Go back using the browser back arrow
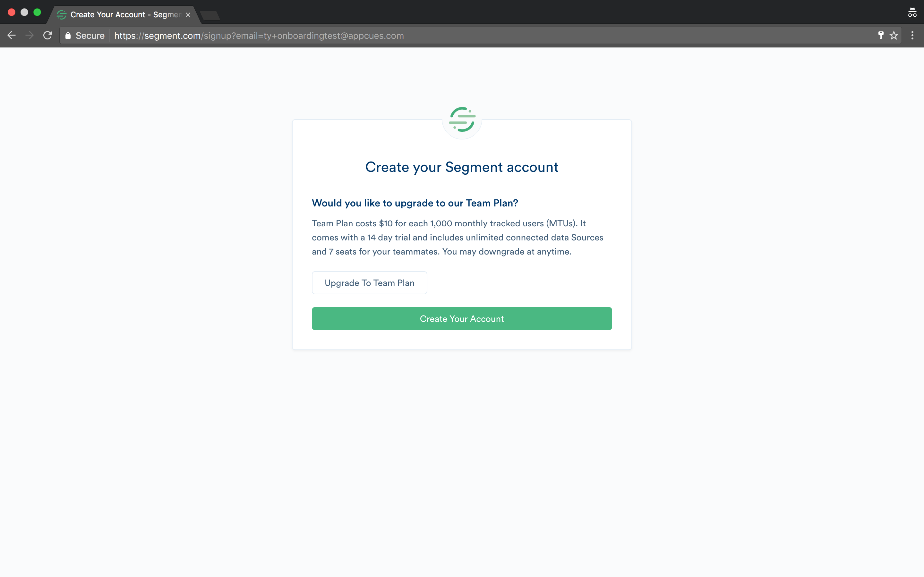This screenshot has height=577, width=924. (x=12, y=36)
